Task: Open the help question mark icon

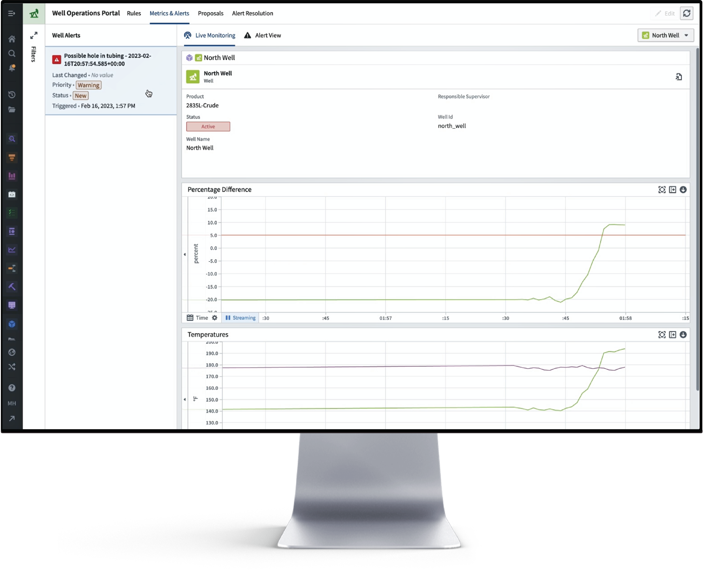Action: pyautogui.click(x=12, y=388)
